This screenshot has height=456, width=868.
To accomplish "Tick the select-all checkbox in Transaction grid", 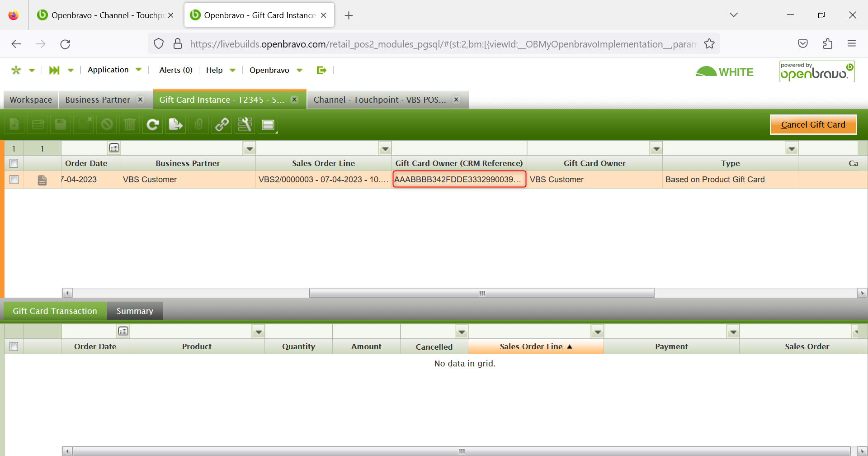I will coord(14,347).
